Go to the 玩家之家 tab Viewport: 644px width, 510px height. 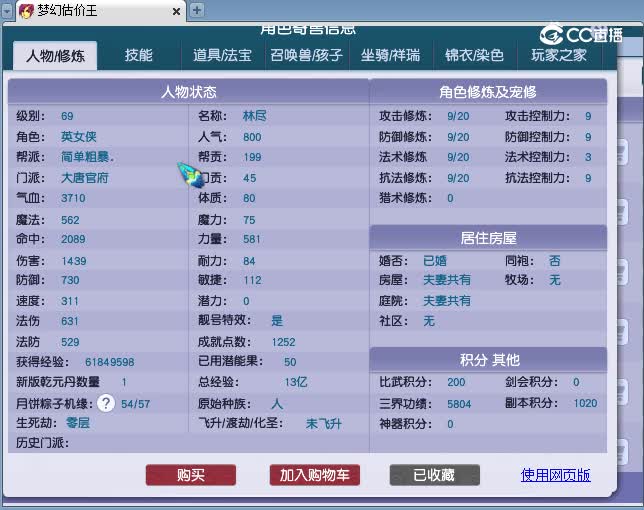[559, 55]
